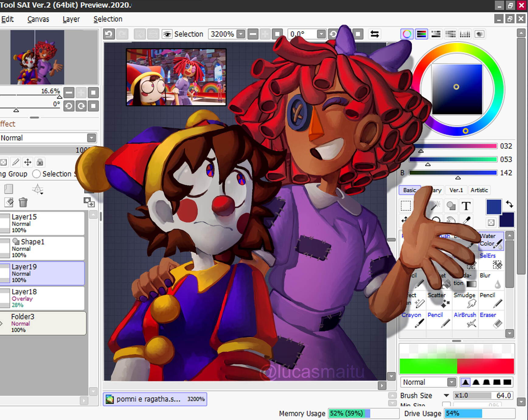Select the Selection Source radio button
Image resolution: width=528 pixels, height=420 pixels.
[x=36, y=174]
